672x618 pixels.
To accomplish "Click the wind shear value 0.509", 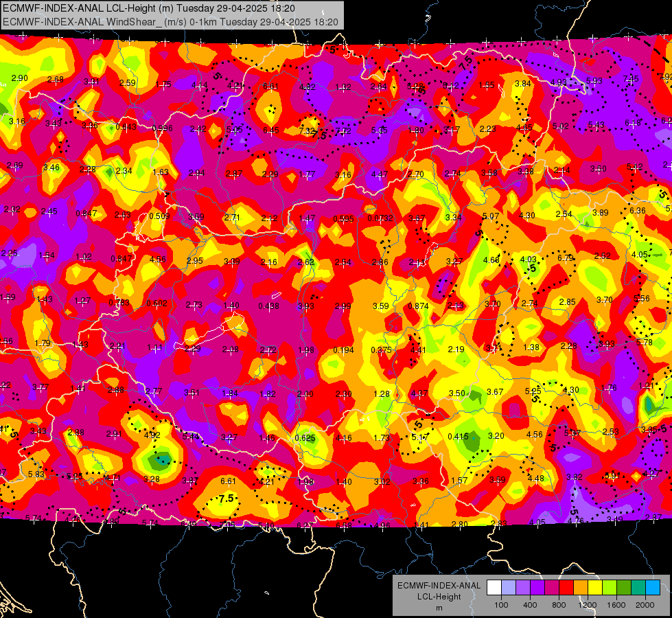I will pos(159,216).
